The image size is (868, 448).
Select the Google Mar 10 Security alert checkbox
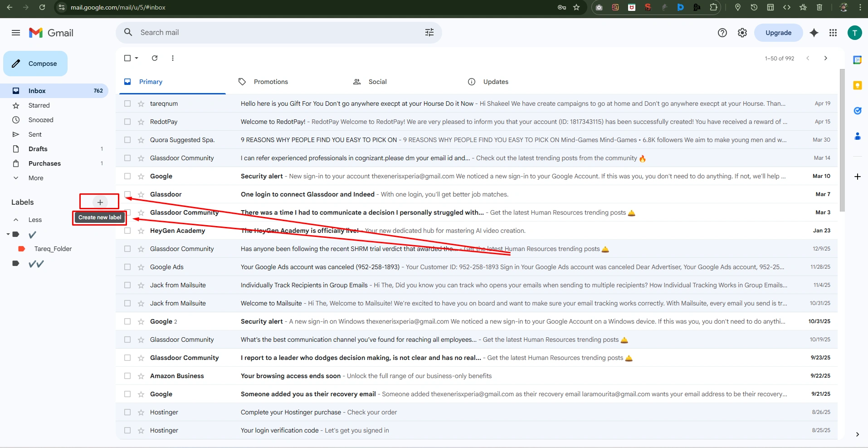(127, 176)
